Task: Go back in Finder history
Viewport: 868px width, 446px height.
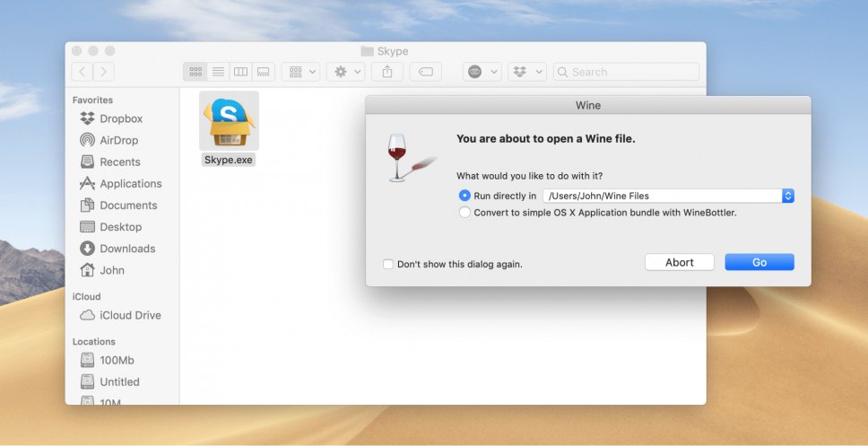Action: [x=82, y=72]
